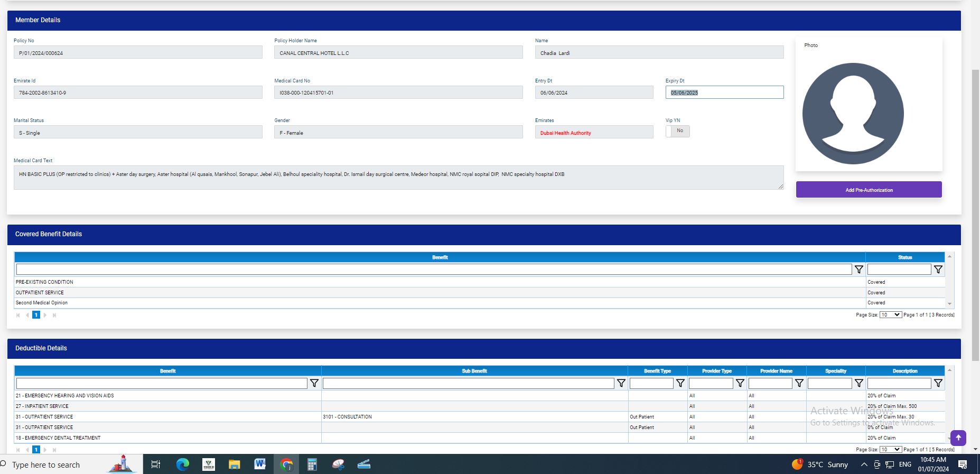Viewport: 980px width, 474px height.
Task: Open Page Size dropdown in Deductible Details
Action: coord(890,450)
